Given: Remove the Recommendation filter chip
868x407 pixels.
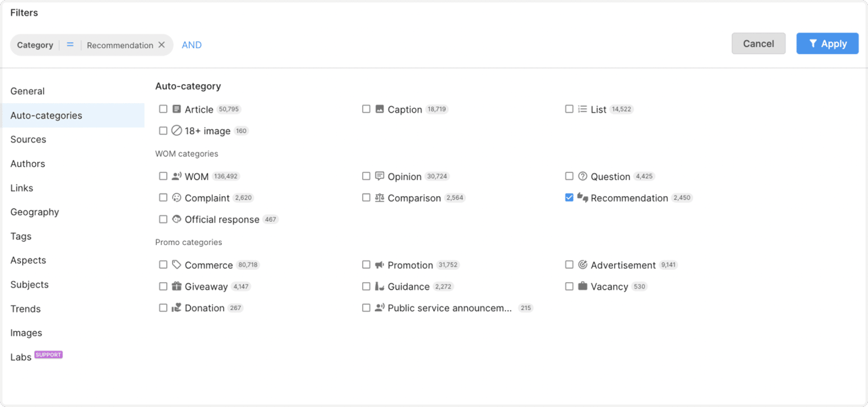Looking at the screenshot, I should [x=161, y=45].
